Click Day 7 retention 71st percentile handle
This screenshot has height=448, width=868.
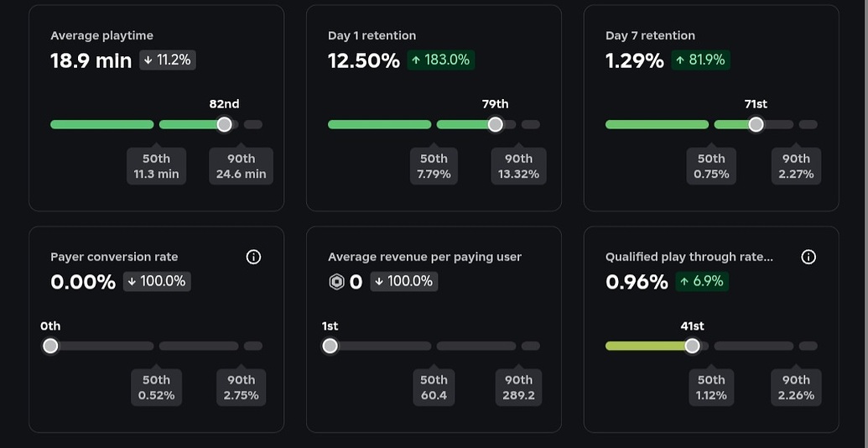pyautogui.click(x=756, y=124)
